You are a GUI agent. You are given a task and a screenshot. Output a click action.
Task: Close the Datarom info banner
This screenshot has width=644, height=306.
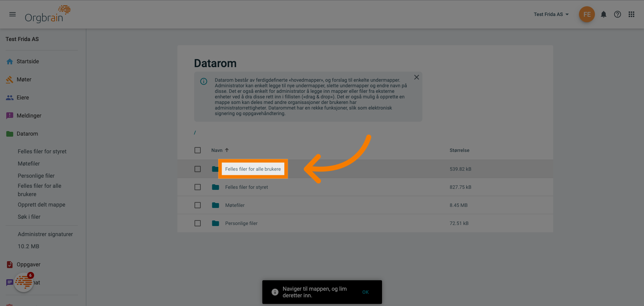(x=416, y=77)
